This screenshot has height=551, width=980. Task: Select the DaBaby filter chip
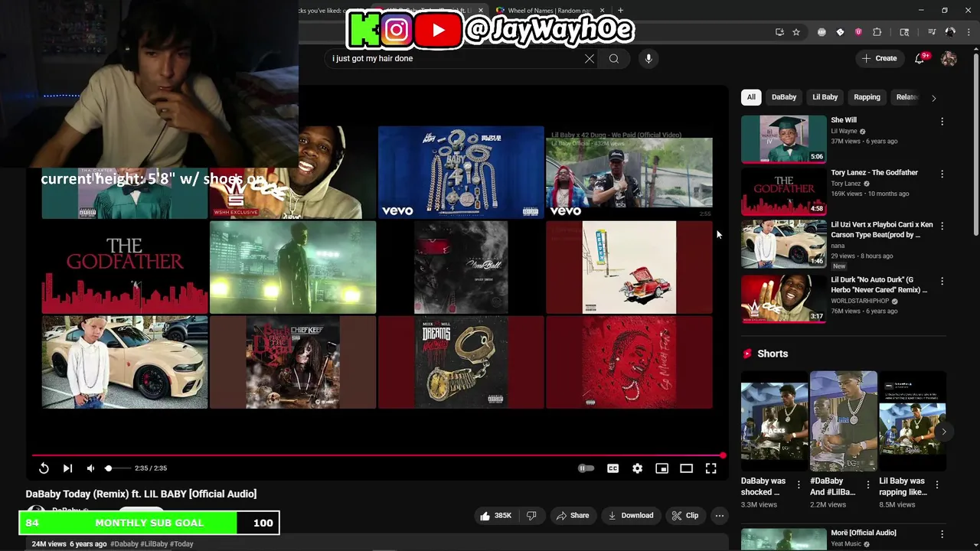pyautogui.click(x=784, y=97)
